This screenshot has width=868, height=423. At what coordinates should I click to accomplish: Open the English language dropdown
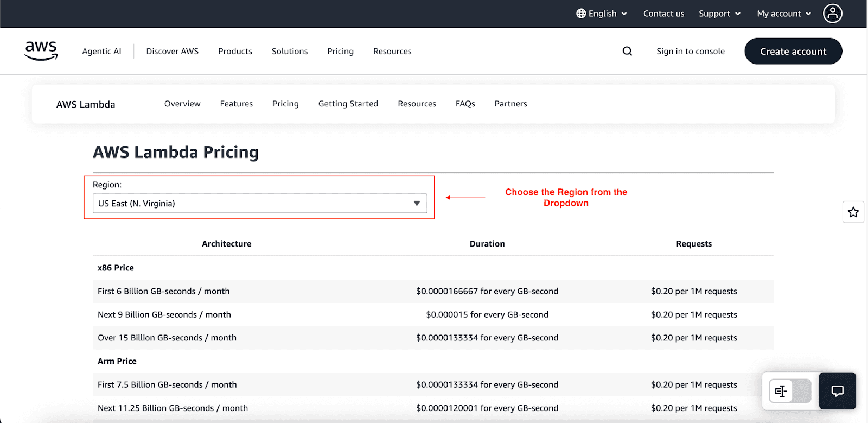[602, 14]
